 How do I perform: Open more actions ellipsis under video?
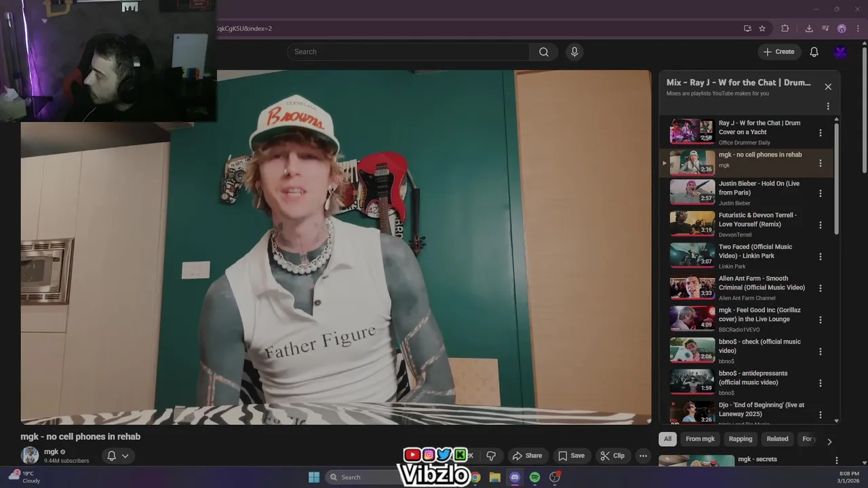click(643, 455)
